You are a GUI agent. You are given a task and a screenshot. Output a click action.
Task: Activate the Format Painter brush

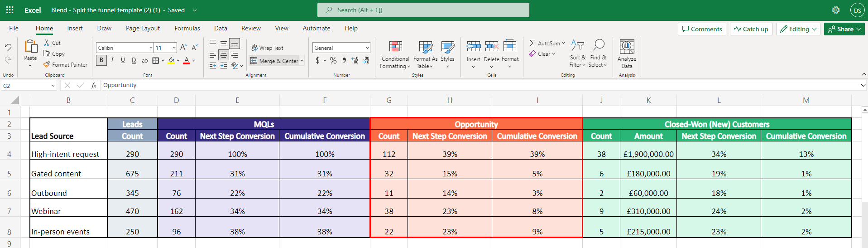(x=47, y=64)
